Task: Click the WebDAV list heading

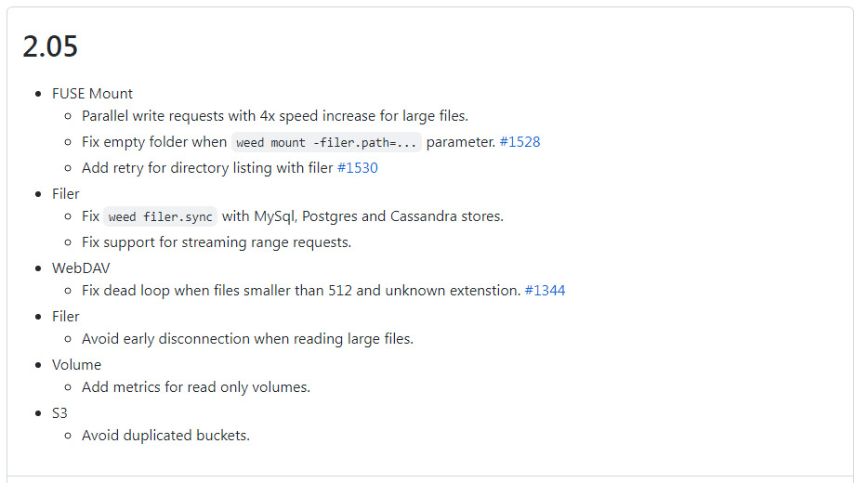Action: point(81,268)
